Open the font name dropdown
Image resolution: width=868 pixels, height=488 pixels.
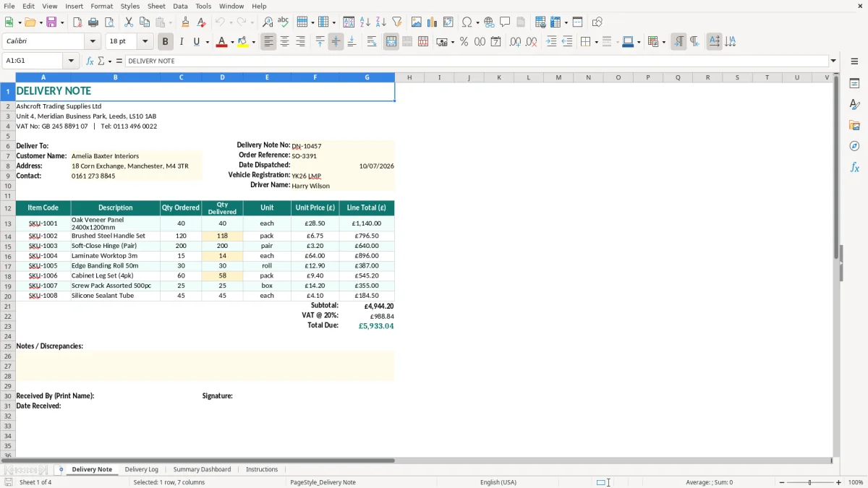pos(93,42)
